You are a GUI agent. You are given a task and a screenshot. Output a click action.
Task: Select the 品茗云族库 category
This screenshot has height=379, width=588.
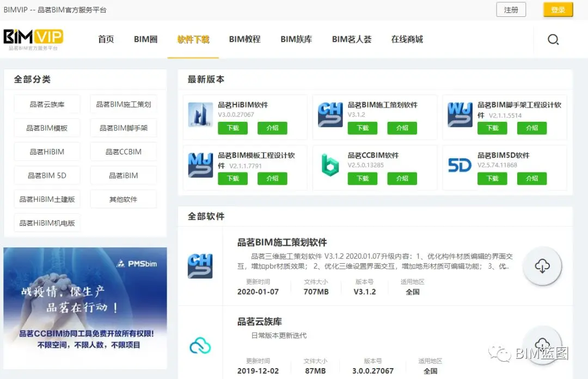click(47, 104)
